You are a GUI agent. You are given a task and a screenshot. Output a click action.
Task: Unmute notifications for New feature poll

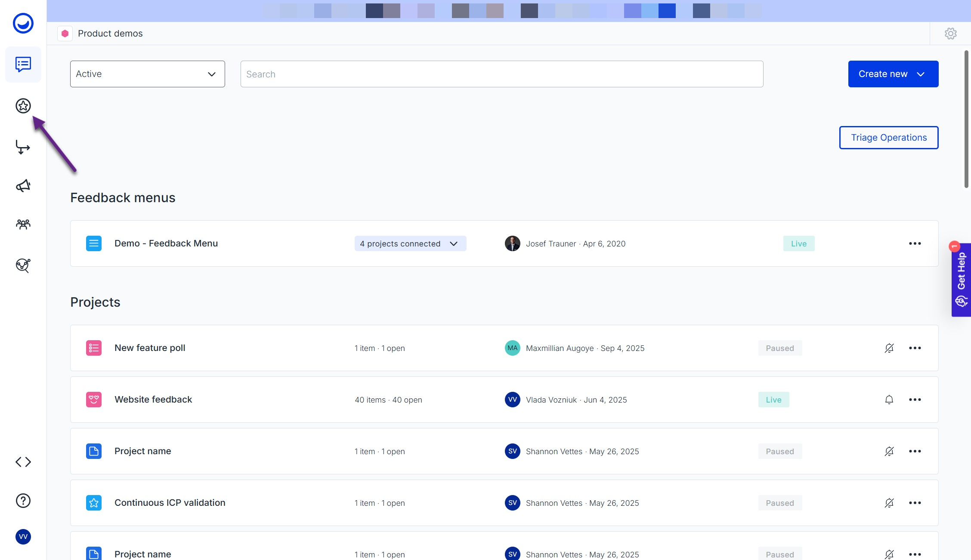(889, 348)
